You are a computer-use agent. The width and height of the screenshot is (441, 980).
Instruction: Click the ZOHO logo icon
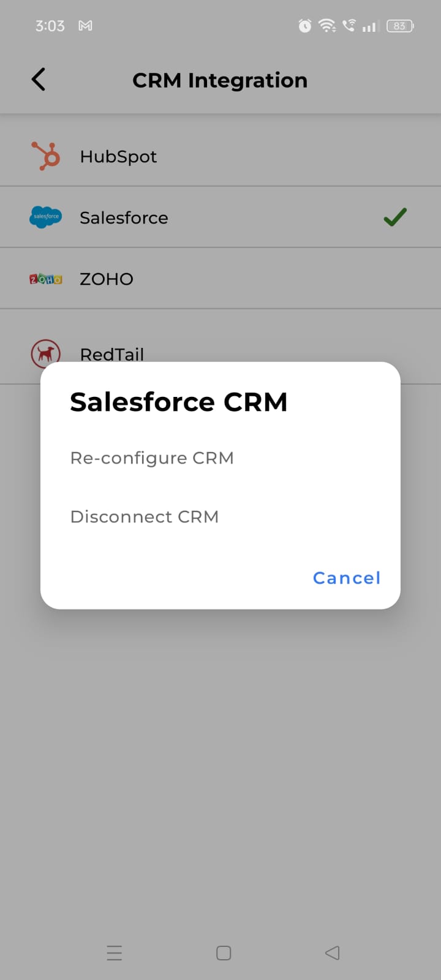coord(46,279)
